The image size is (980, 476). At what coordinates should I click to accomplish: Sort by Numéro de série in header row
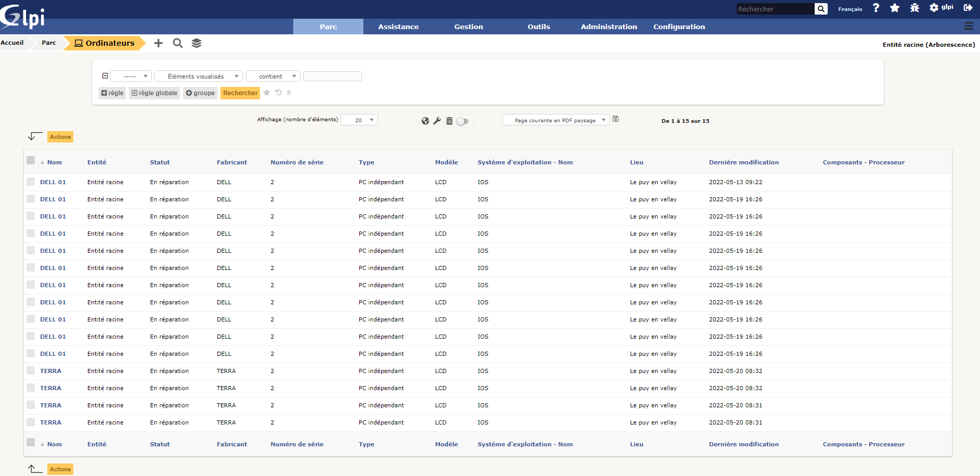(297, 162)
